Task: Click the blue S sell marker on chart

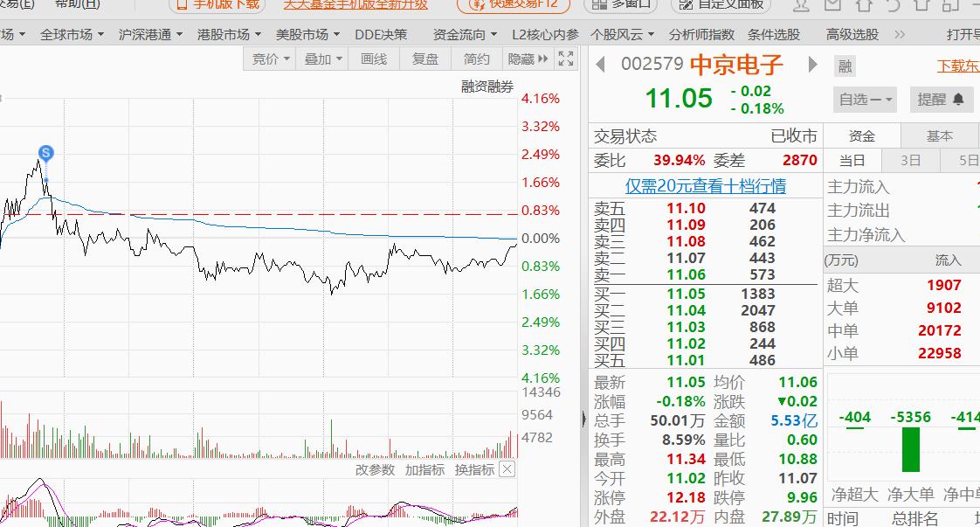Action: click(x=45, y=153)
